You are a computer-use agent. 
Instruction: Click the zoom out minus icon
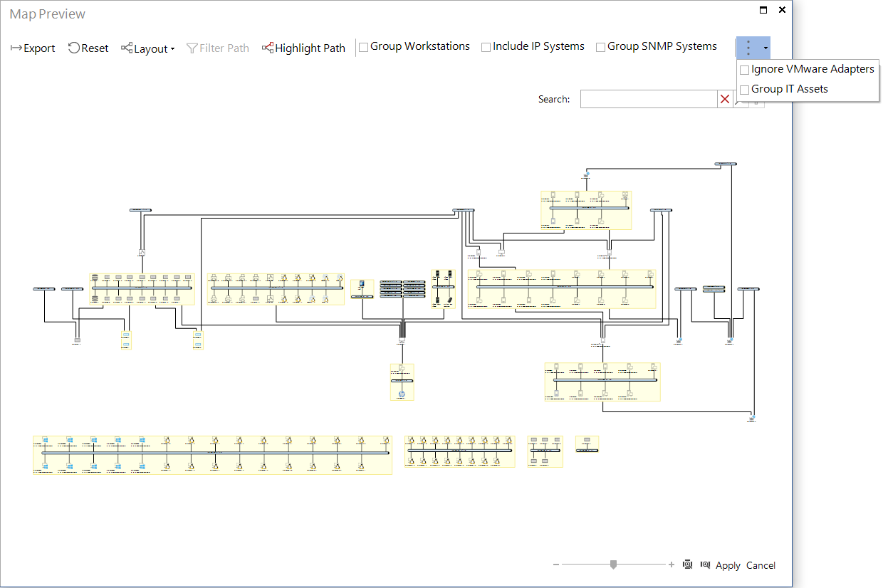pos(556,565)
